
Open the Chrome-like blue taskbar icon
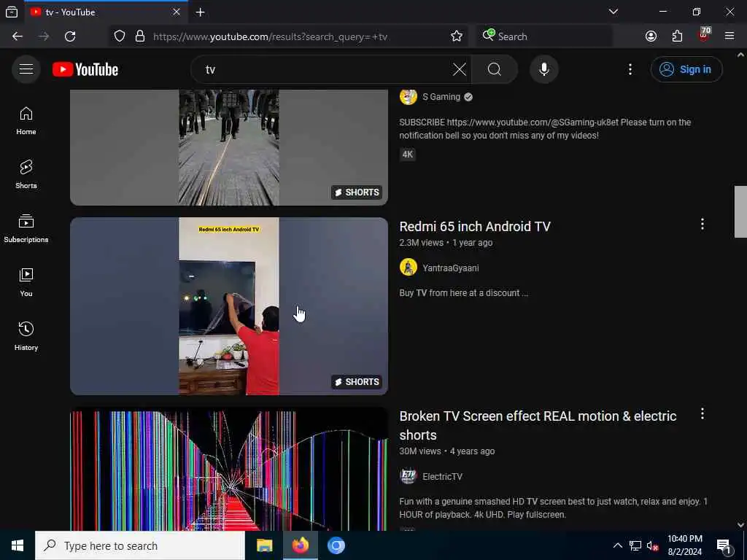point(336,545)
